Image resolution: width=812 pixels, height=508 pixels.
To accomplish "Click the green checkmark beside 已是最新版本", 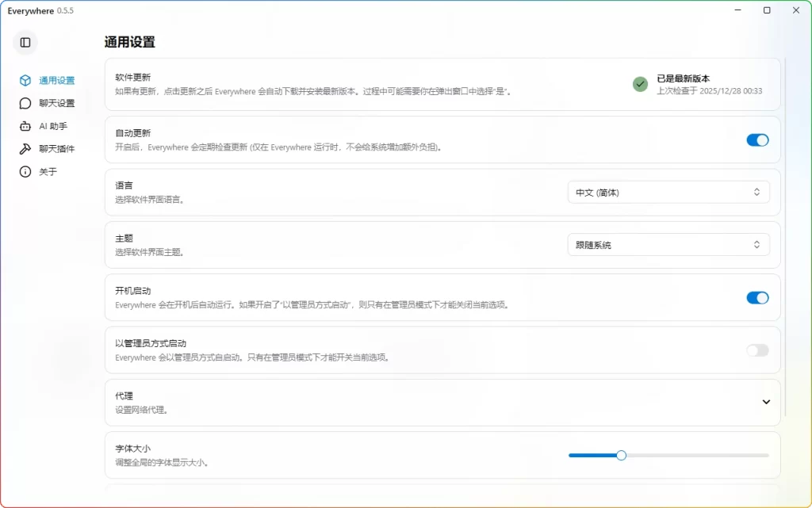I will (640, 84).
